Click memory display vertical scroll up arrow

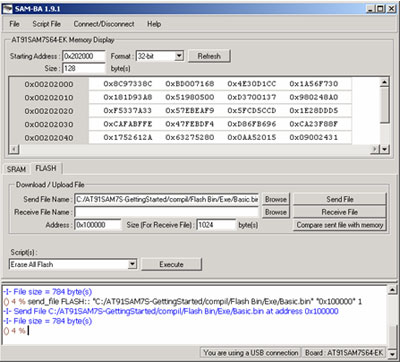[x=384, y=82]
